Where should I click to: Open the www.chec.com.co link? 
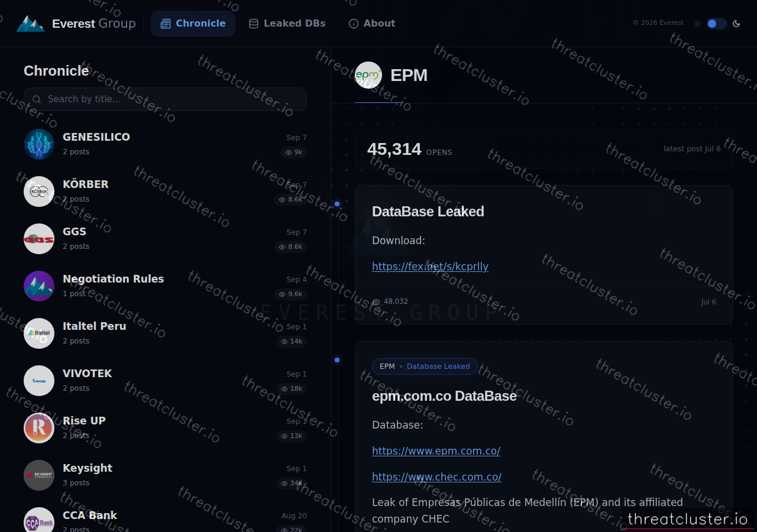pos(436,477)
